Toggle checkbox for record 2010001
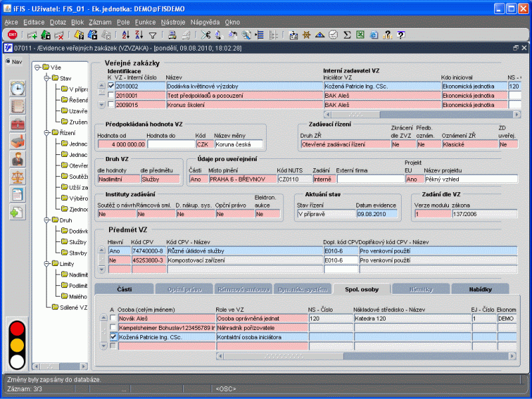 111,95
